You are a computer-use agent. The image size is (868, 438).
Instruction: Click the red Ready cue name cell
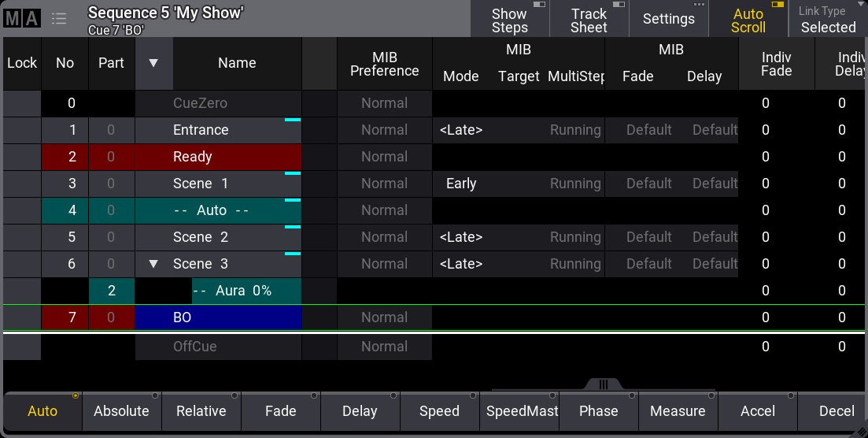click(x=218, y=157)
